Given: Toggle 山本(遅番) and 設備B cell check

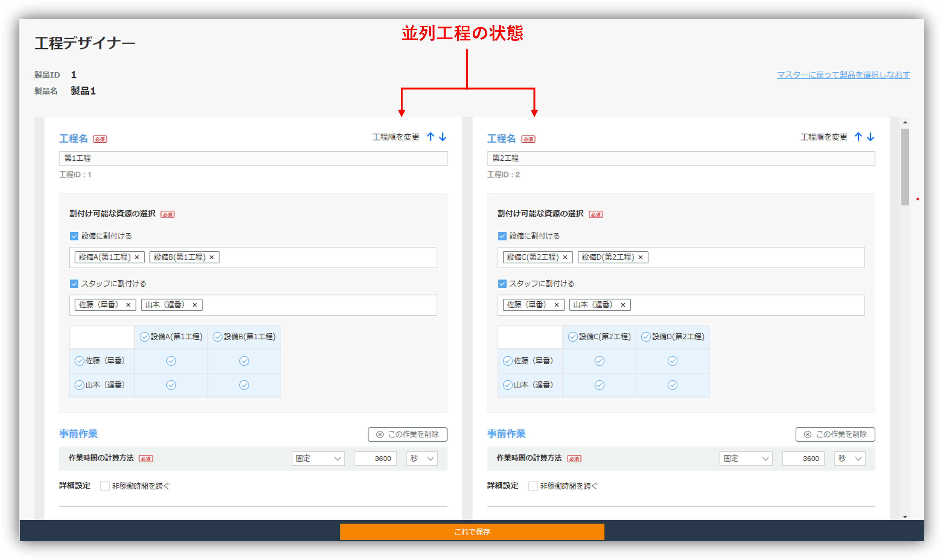Looking at the screenshot, I should click(244, 385).
